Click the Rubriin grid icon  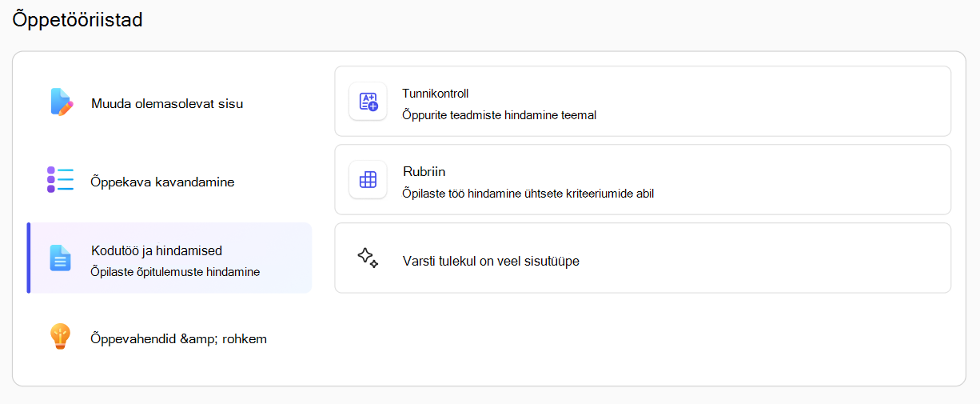[368, 180]
